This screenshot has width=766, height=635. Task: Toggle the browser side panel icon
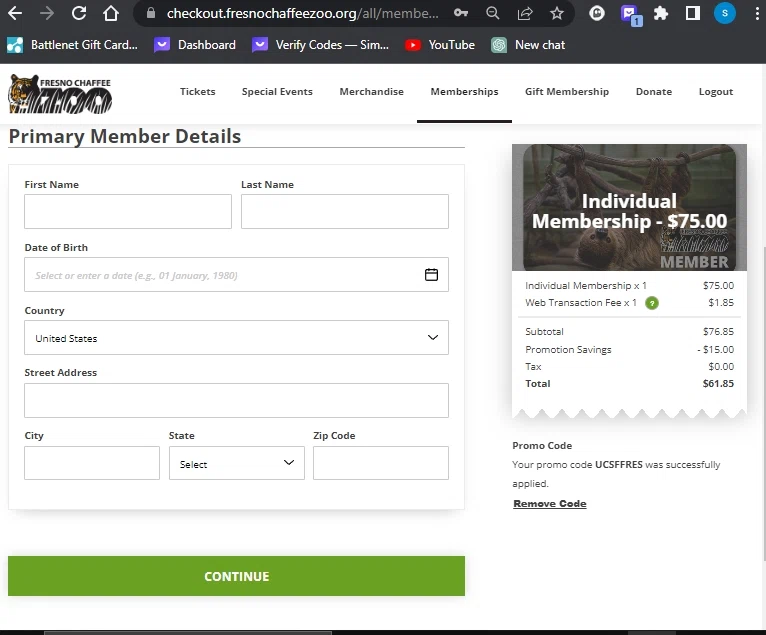pos(693,13)
